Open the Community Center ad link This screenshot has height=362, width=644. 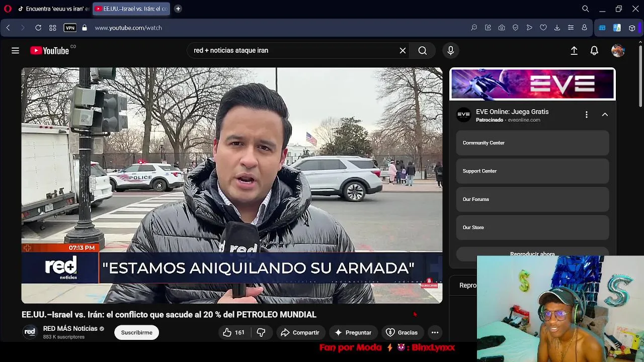[532, 143]
